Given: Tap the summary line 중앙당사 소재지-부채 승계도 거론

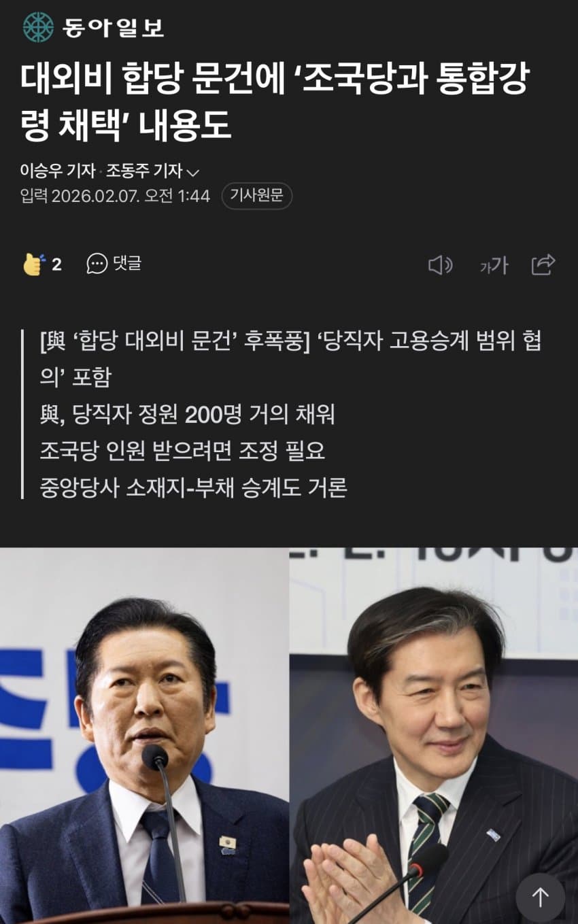Looking at the screenshot, I should point(194,487).
